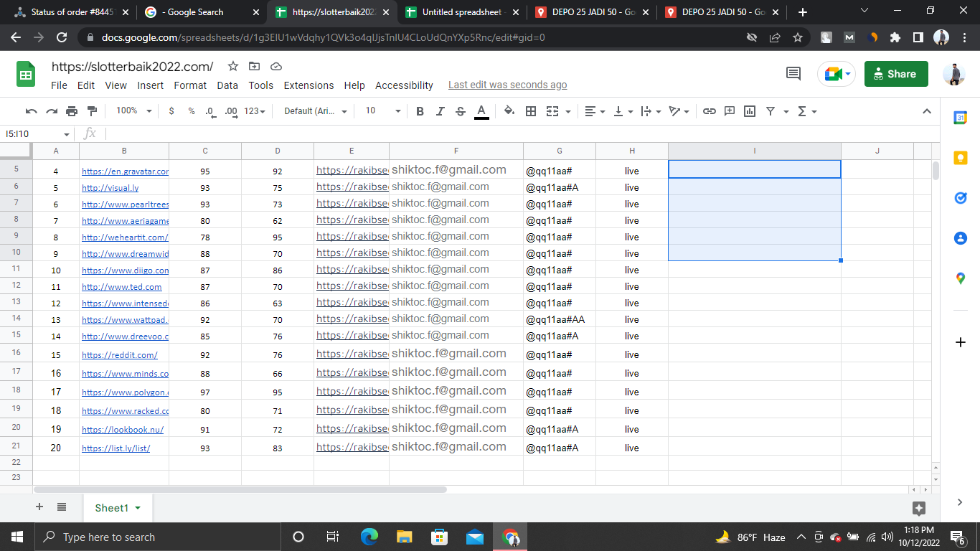Click the Insert chart icon
The height and width of the screenshot is (551, 980).
(x=750, y=111)
